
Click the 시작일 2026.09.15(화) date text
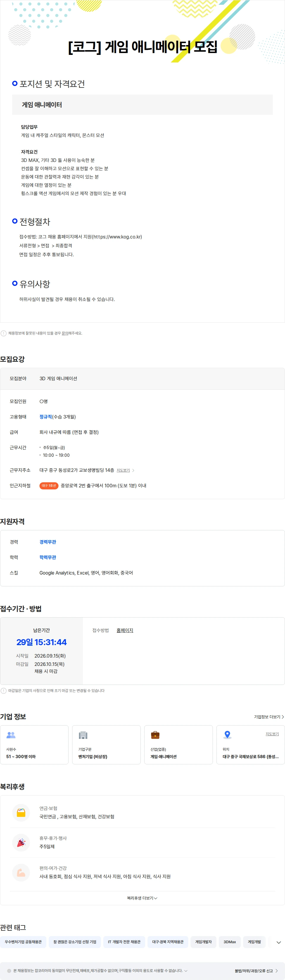click(50, 656)
